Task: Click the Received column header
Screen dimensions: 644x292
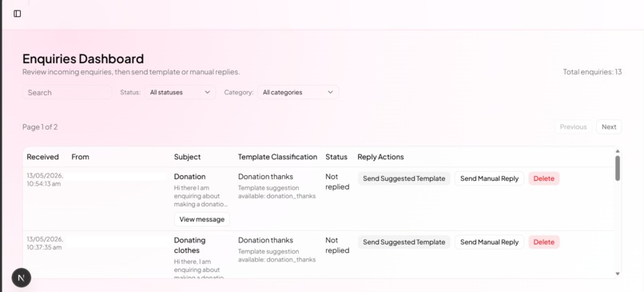Action: 42,157
